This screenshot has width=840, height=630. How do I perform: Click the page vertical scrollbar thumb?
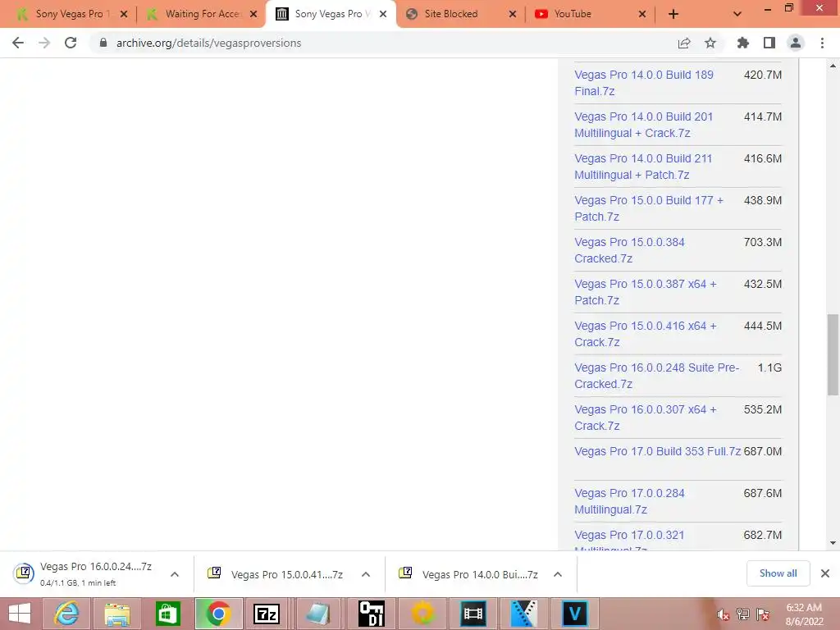pyautogui.click(x=833, y=354)
